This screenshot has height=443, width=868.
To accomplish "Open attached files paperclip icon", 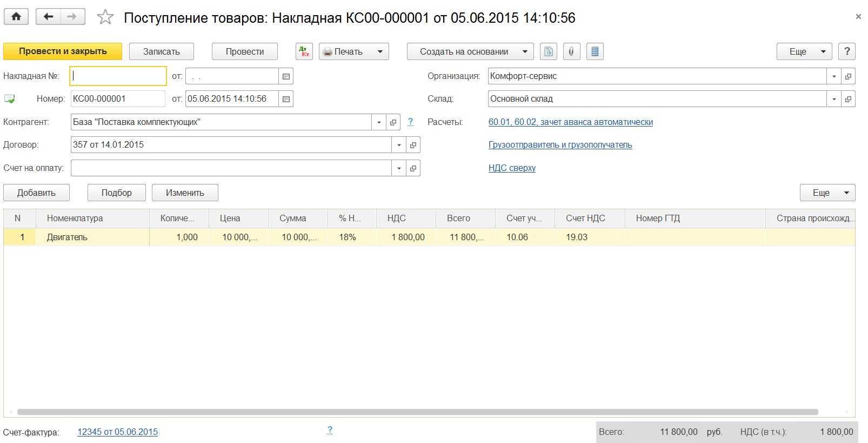I will pyautogui.click(x=571, y=51).
